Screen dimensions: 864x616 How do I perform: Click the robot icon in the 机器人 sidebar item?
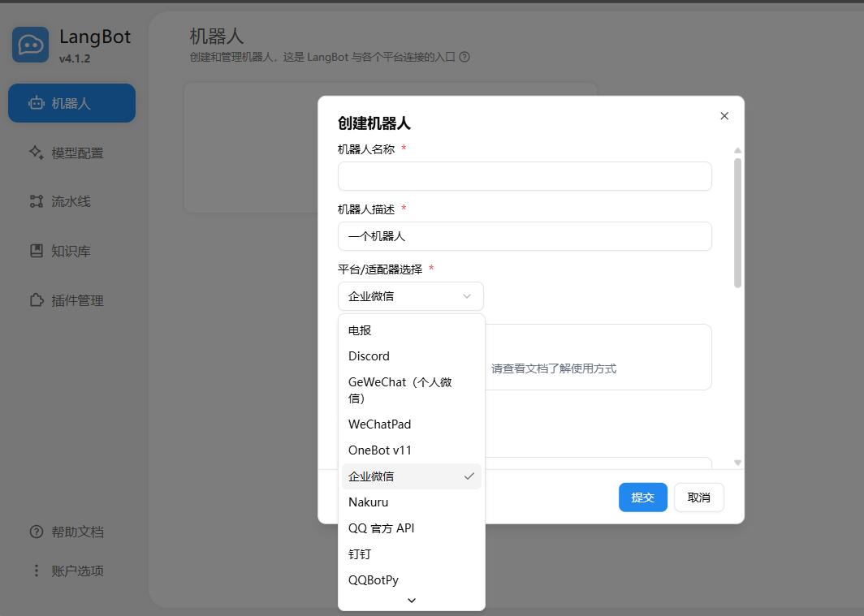(x=37, y=103)
